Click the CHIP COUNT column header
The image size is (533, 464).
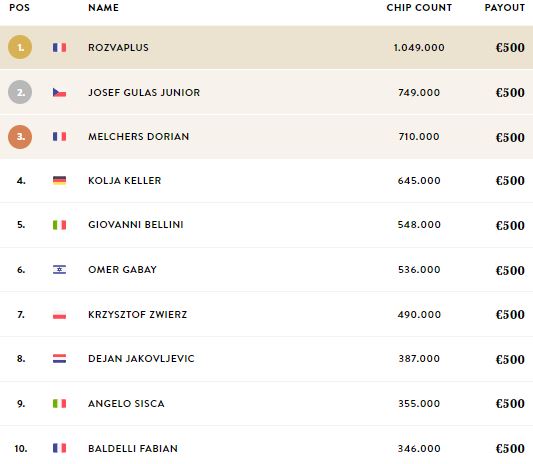coord(419,7)
